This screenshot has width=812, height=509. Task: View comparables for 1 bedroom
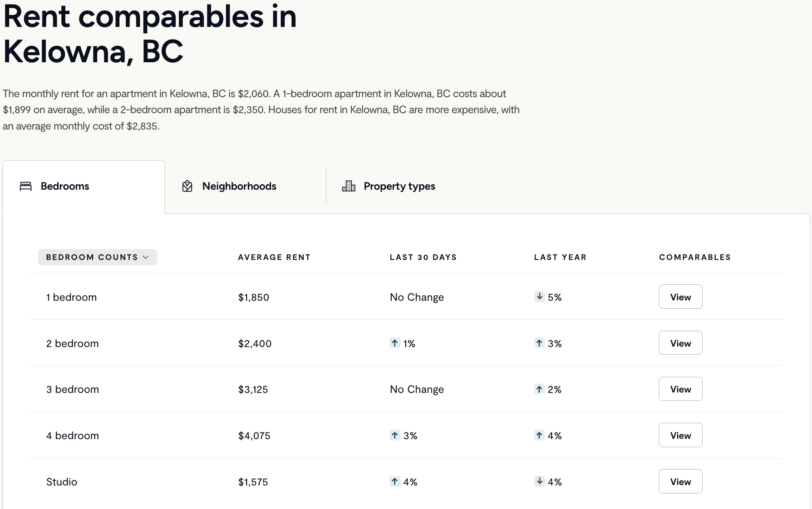(680, 297)
